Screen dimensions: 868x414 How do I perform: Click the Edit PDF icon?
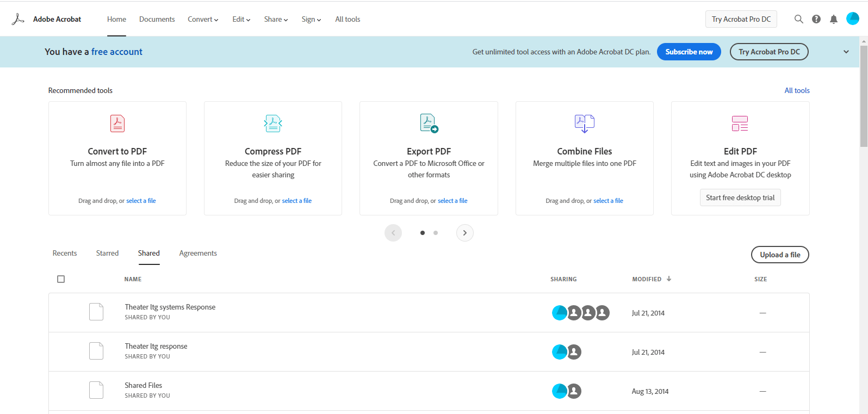click(740, 123)
